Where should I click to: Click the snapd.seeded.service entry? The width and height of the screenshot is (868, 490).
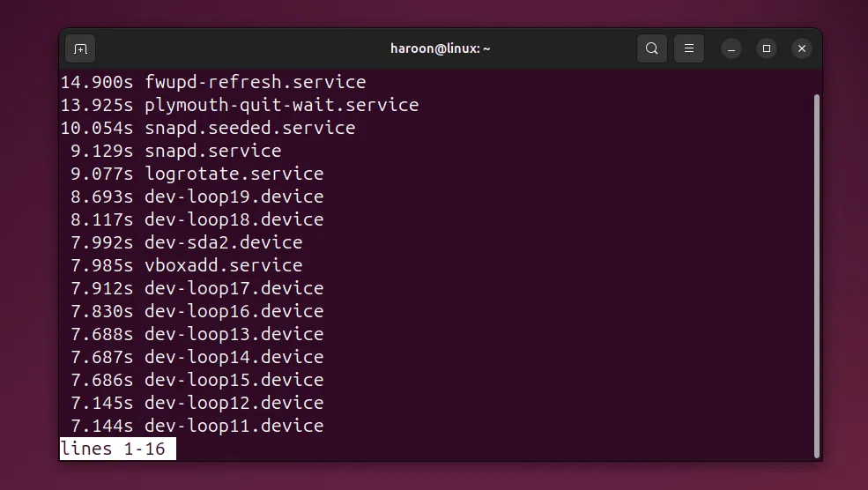249,128
